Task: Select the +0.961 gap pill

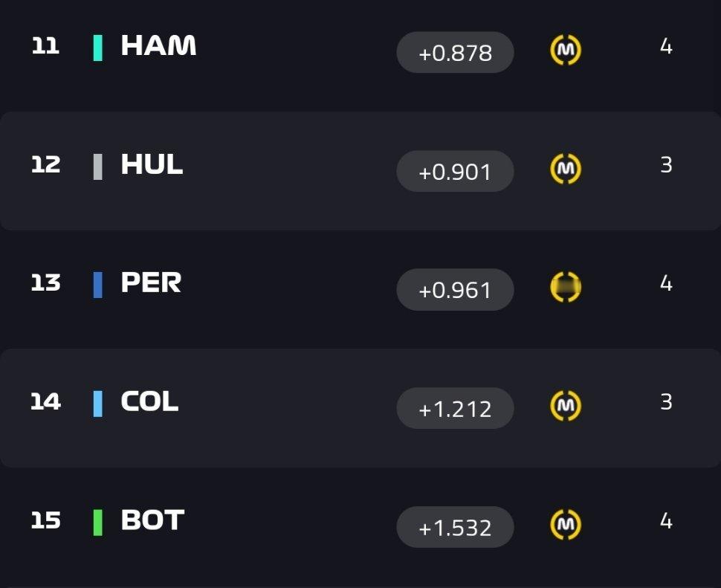Action: (455, 290)
